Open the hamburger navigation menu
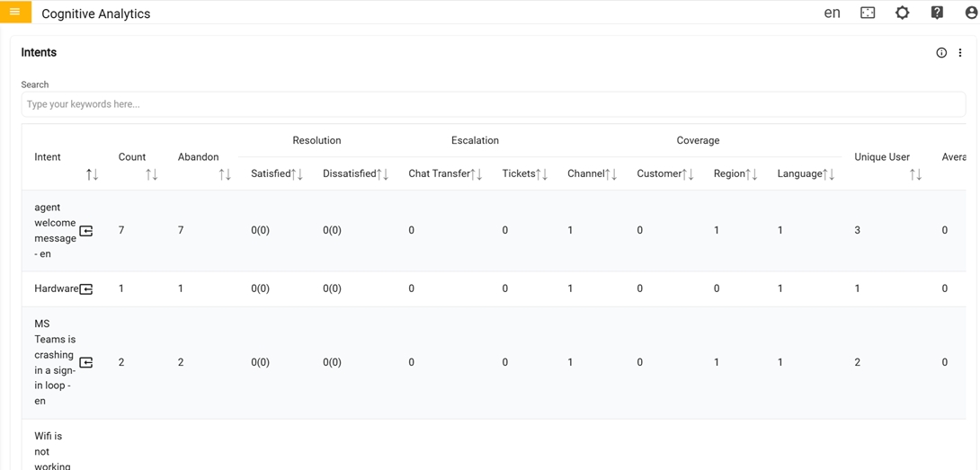 15,12
